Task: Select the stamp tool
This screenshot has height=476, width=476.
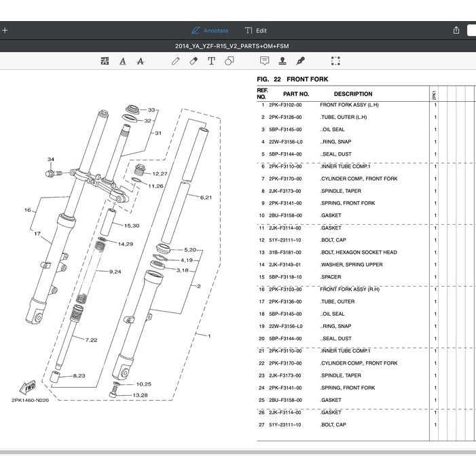Action: [x=282, y=61]
